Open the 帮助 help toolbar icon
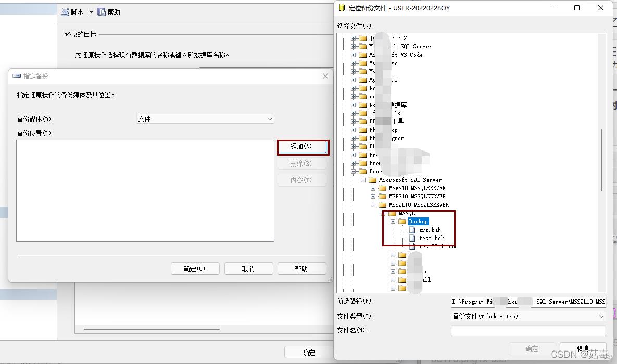 102,12
